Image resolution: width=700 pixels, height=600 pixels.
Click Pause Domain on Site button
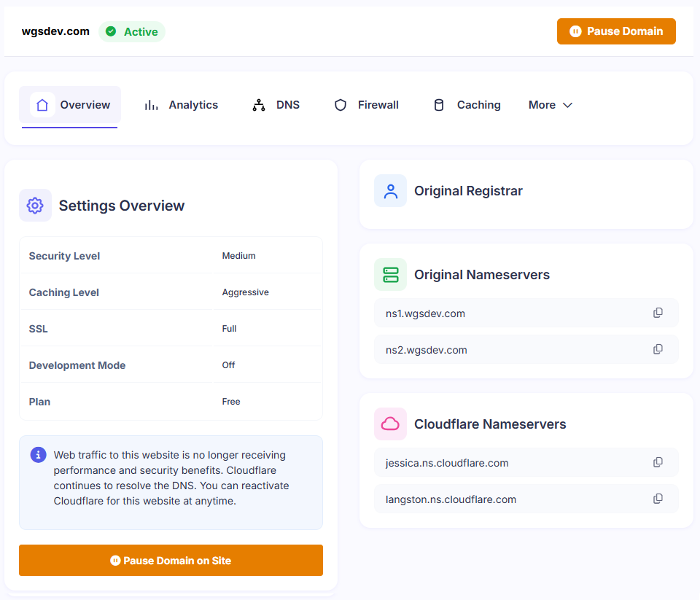(171, 561)
